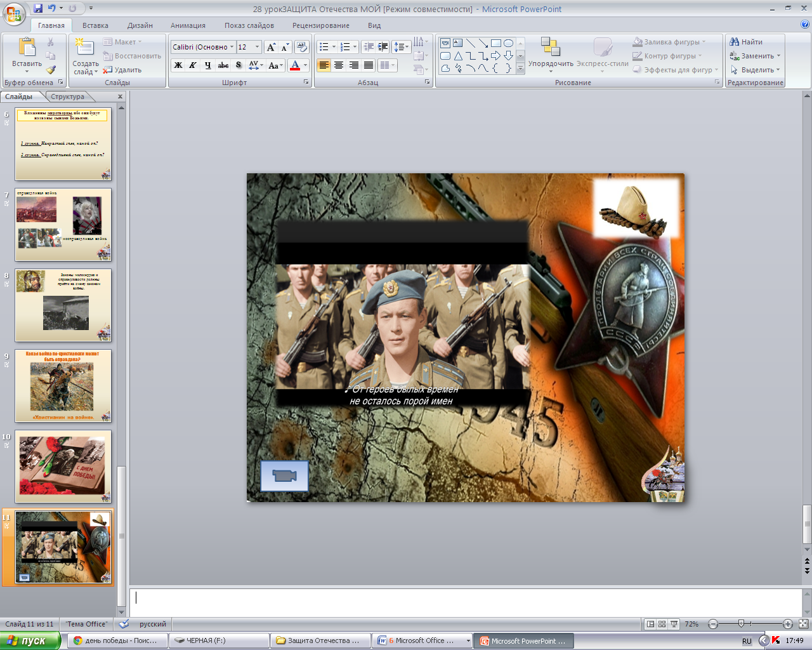This screenshot has height=650, width=812.
Task: Select the rectangle shape
Action: click(496, 43)
